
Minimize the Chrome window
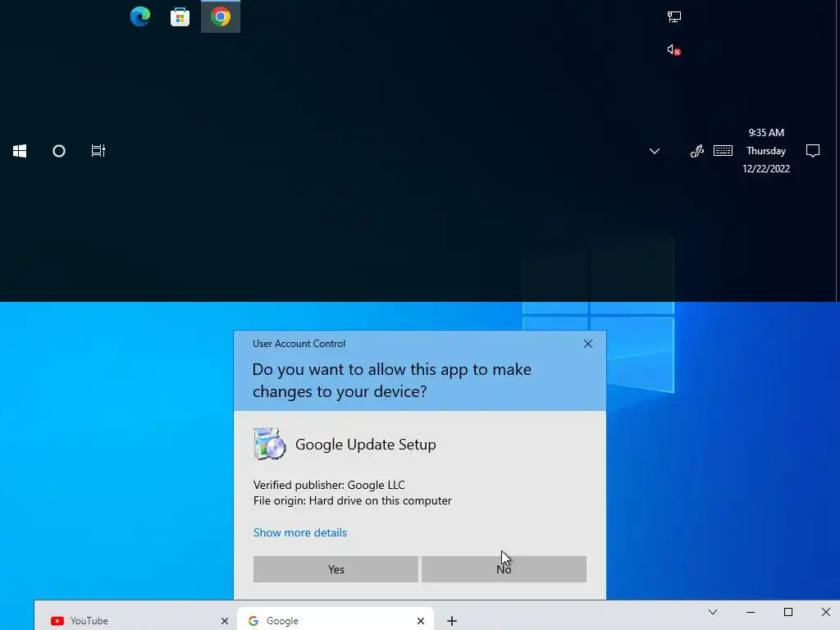point(751,612)
